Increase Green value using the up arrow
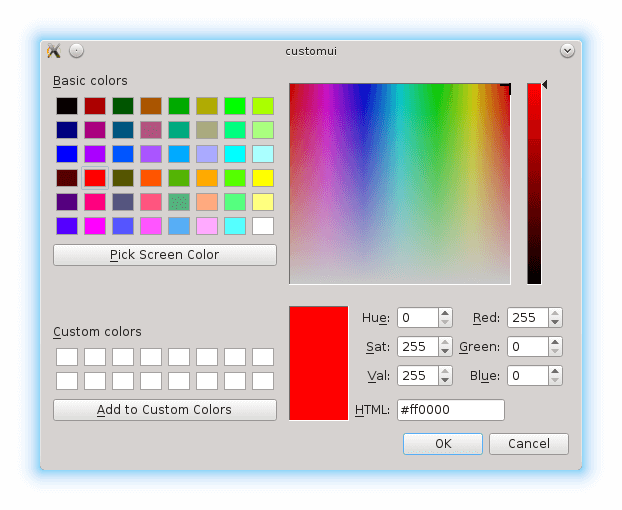The height and width of the screenshot is (510, 622). coord(555,342)
